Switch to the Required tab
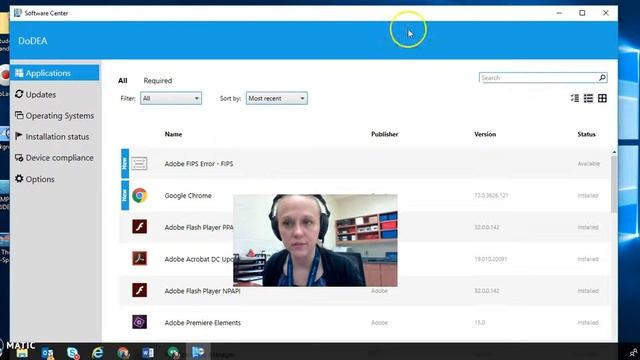640x360 pixels. (x=158, y=80)
